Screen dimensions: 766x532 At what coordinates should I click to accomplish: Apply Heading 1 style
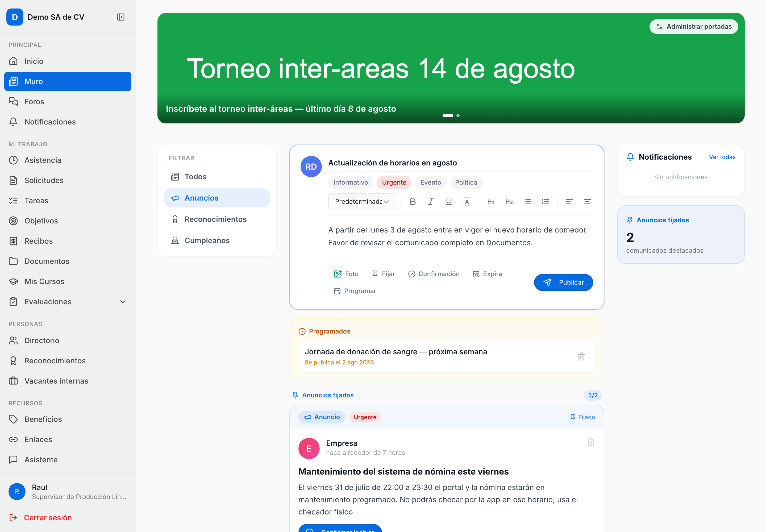coord(491,202)
